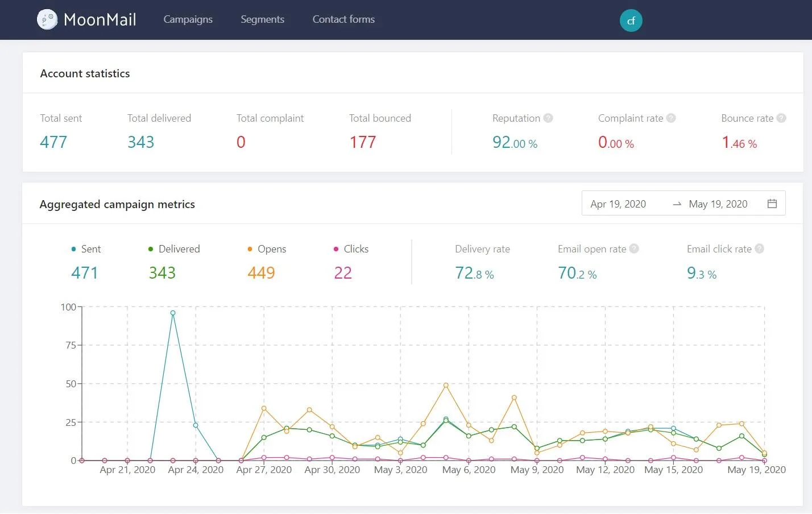Open the May 19, 2020 end date picker
This screenshot has width=812, height=514.
coord(718,204)
